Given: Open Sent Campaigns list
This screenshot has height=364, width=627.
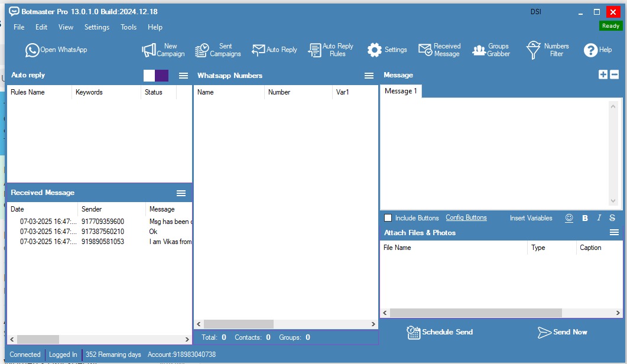Looking at the screenshot, I should pos(218,50).
